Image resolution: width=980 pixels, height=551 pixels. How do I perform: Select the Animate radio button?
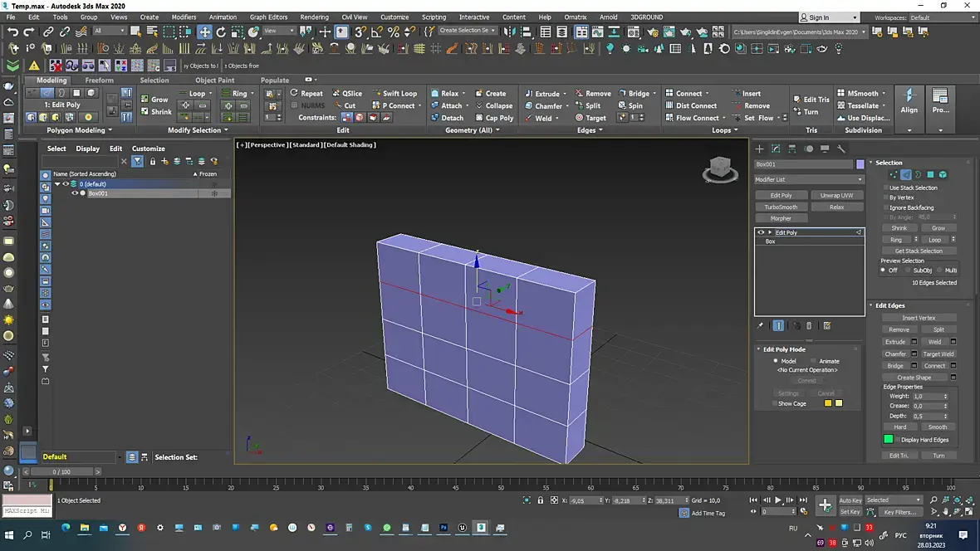coord(814,361)
